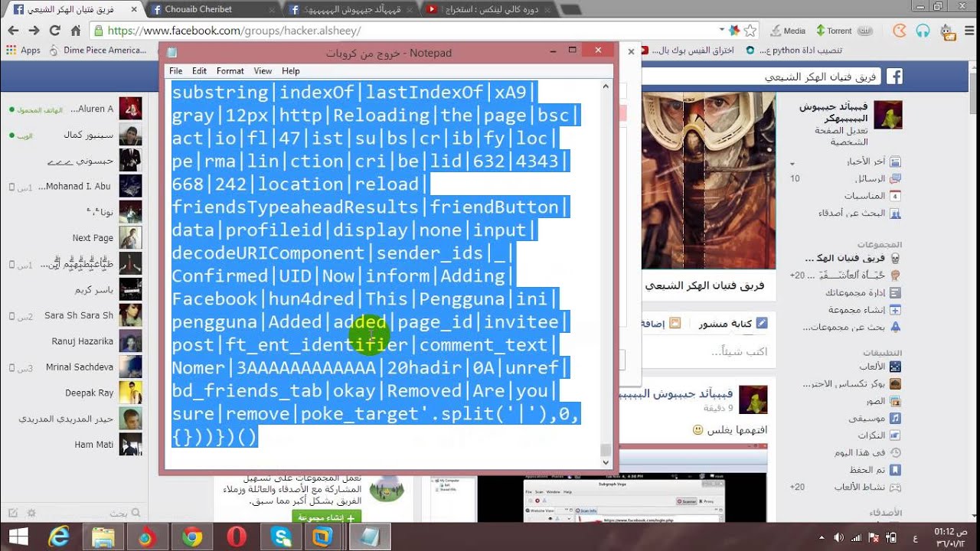Viewport: 980px width, 551px height.
Task: Open the Apps bookmarks shortcut
Action: tap(23, 51)
